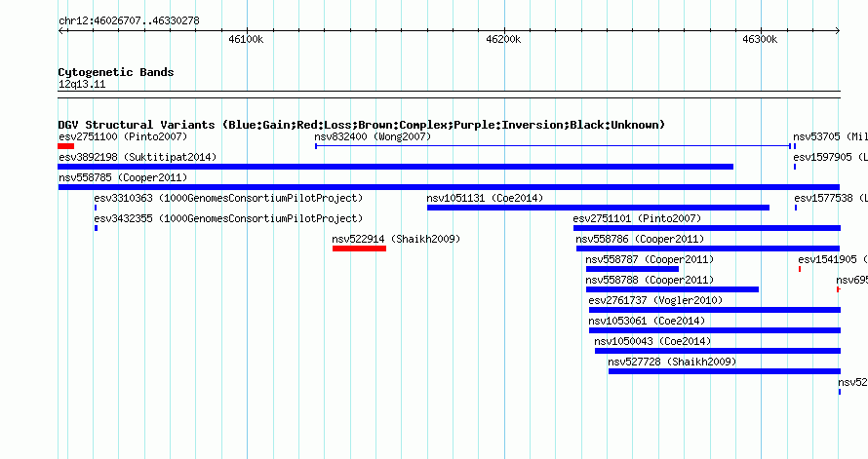
Task: Open esv2761737 (Vogler2010) label
Action: tap(655, 300)
